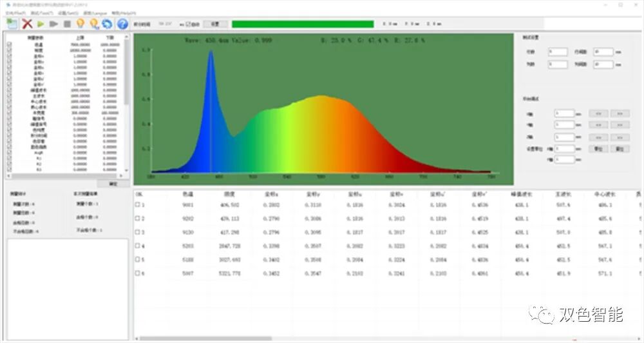Click the 主波长 column header in the results table
644x343 pixels.
tap(563, 194)
